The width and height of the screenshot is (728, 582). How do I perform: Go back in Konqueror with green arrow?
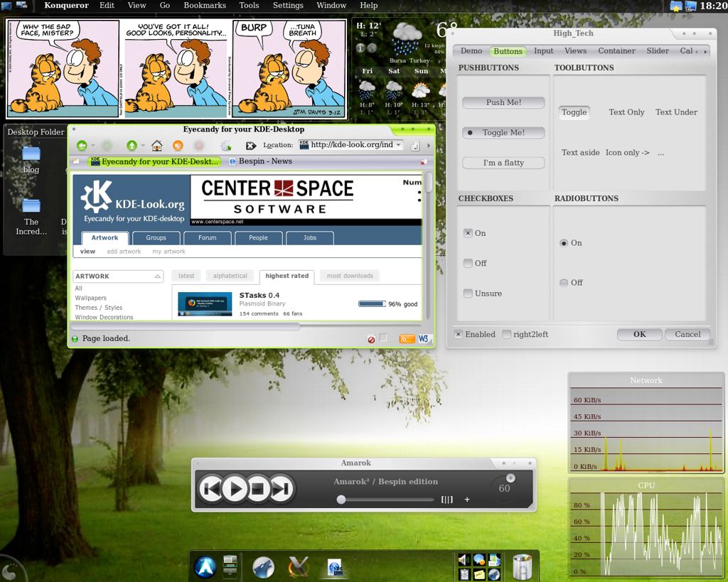82,146
